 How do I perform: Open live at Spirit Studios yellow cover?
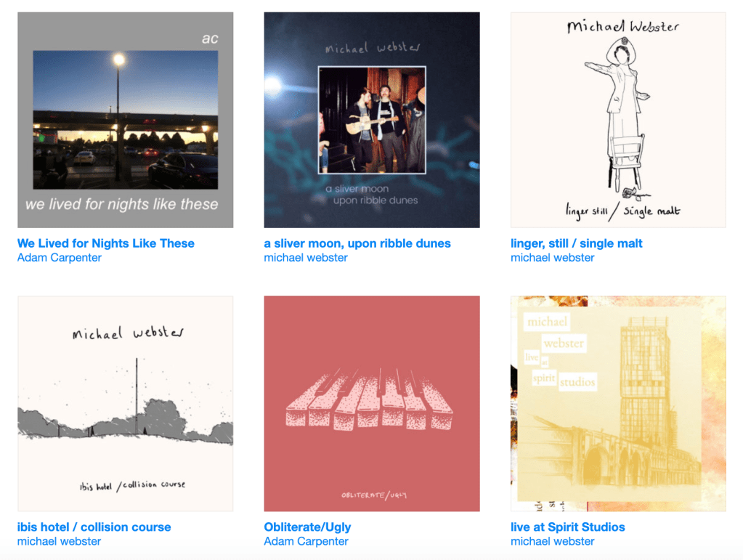[x=618, y=404]
